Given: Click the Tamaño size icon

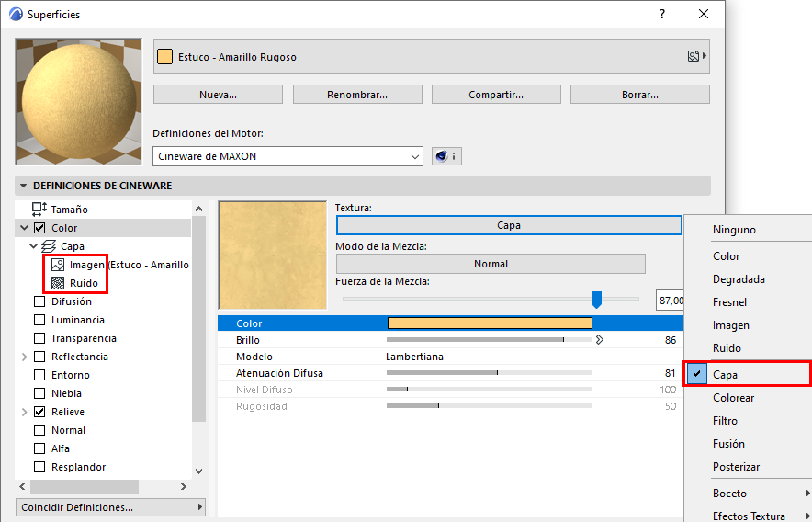Looking at the screenshot, I should pyautogui.click(x=39, y=210).
